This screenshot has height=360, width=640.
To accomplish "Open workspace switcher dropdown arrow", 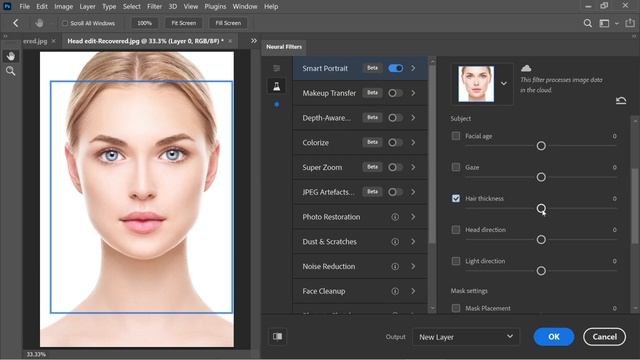I will (x=617, y=23).
